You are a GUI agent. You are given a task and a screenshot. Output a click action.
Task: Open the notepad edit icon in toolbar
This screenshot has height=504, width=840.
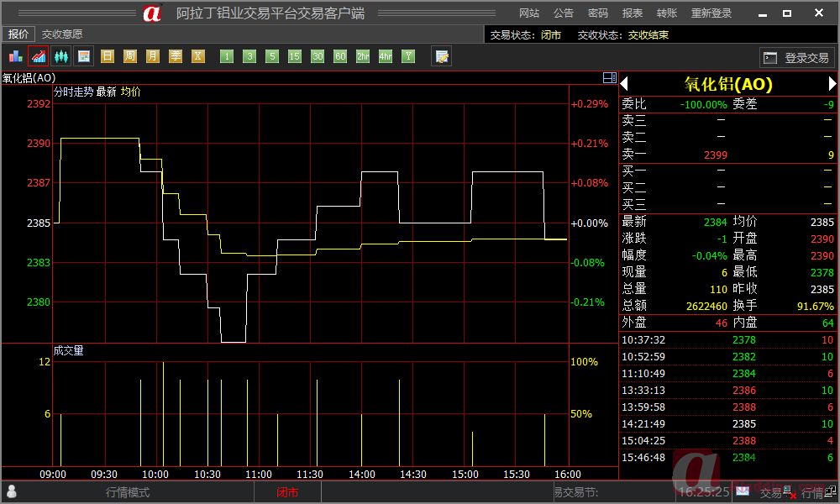point(442,56)
